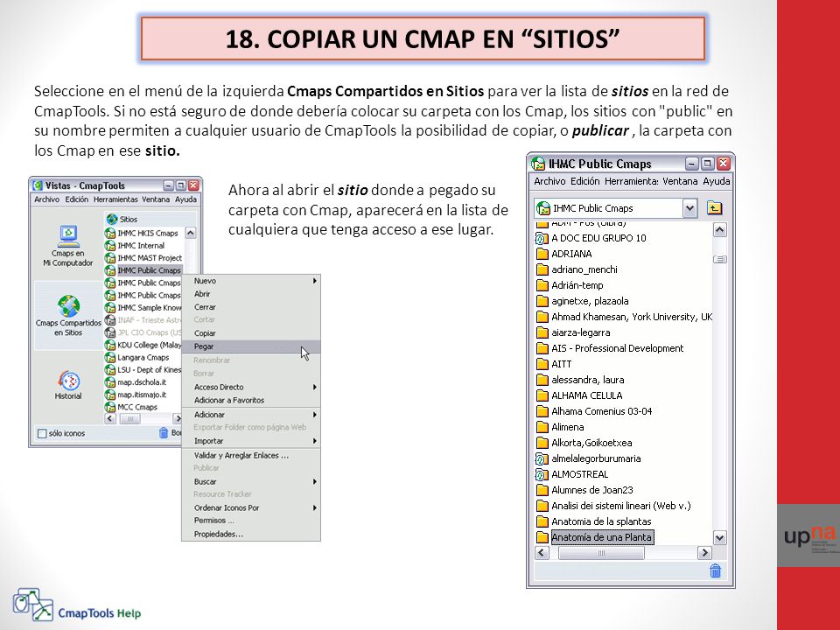The width and height of the screenshot is (840, 630).
Task: Open Herramientas menu in Vistas window
Action: tap(115, 199)
